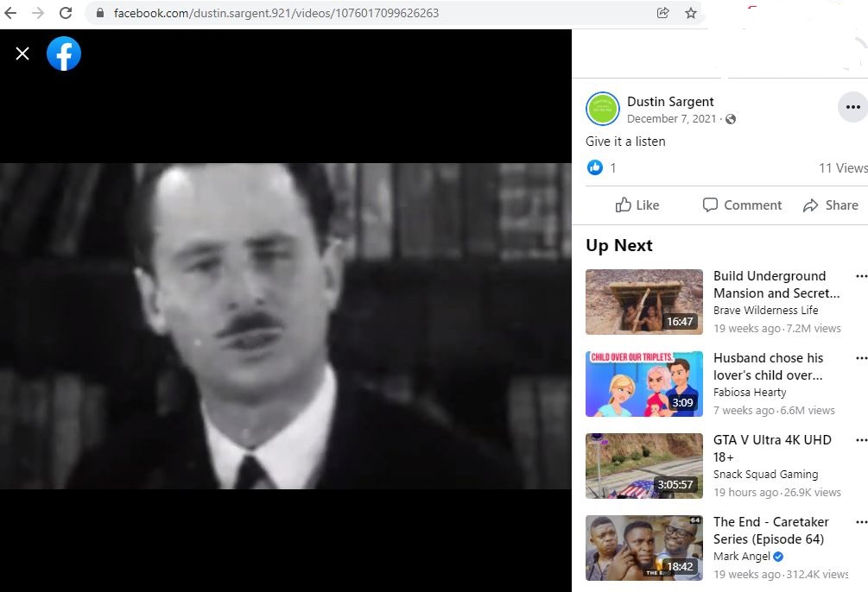Image resolution: width=868 pixels, height=592 pixels.
Task: Close the video viewer with X
Action: point(22,54)
